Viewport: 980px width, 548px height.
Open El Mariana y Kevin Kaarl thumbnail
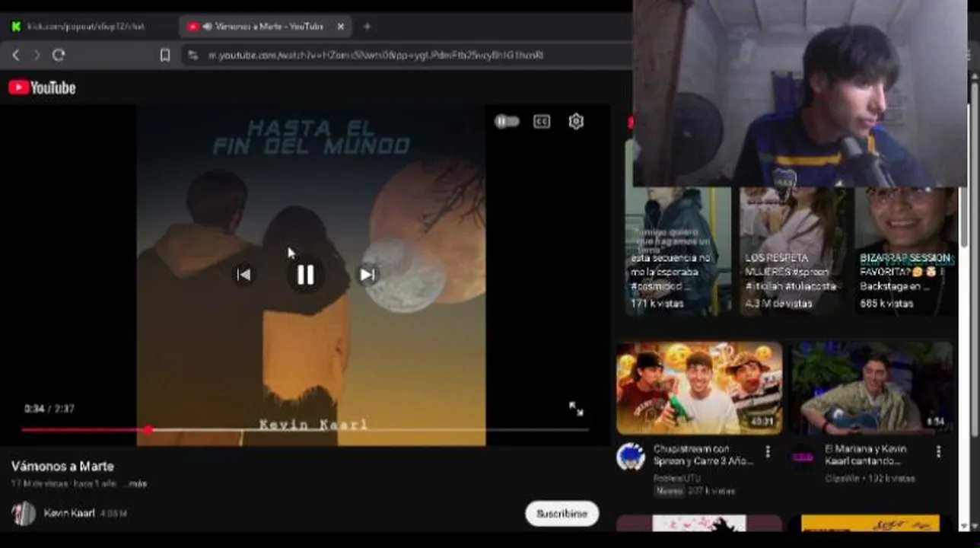[x=871, y=388]
